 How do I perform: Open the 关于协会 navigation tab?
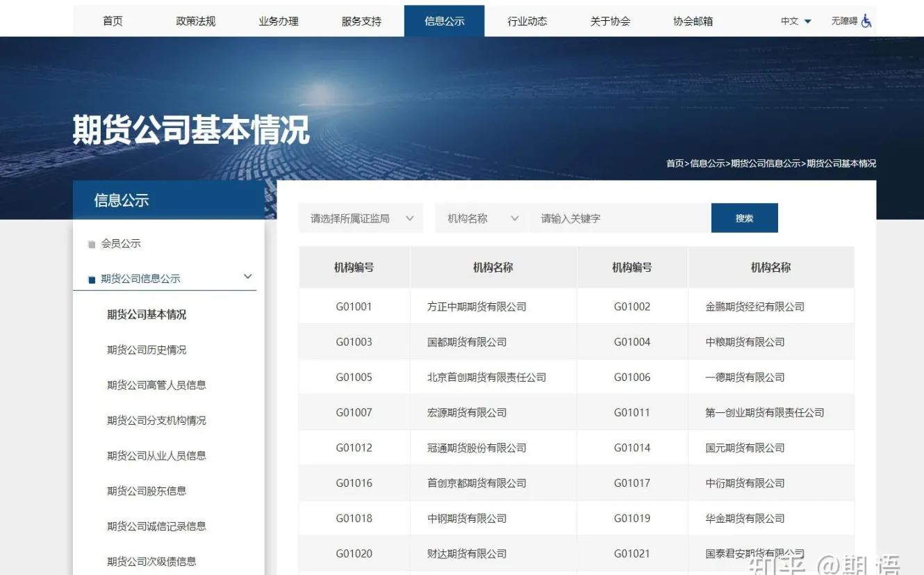coord(610,21)
